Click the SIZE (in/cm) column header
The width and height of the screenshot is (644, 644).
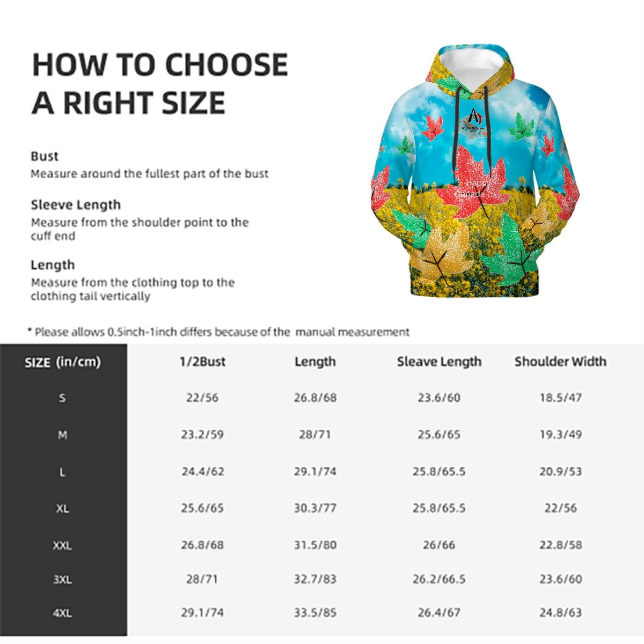(x=63, y=362)
